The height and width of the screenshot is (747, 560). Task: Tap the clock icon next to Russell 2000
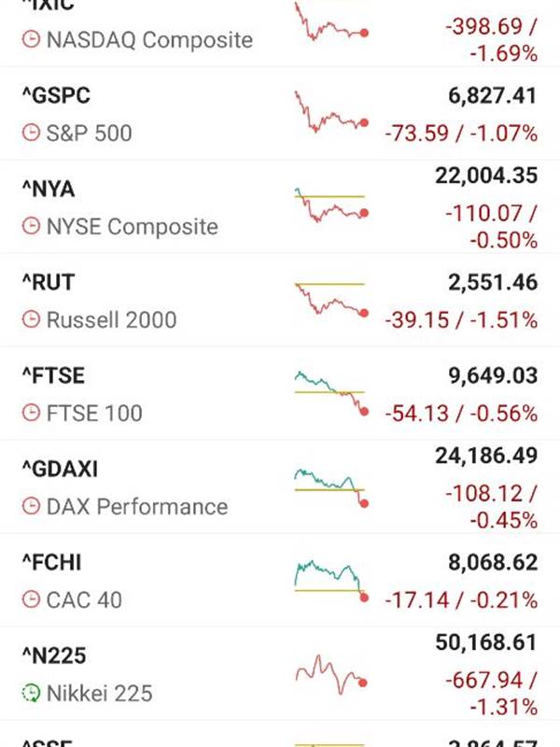point(31,320)
